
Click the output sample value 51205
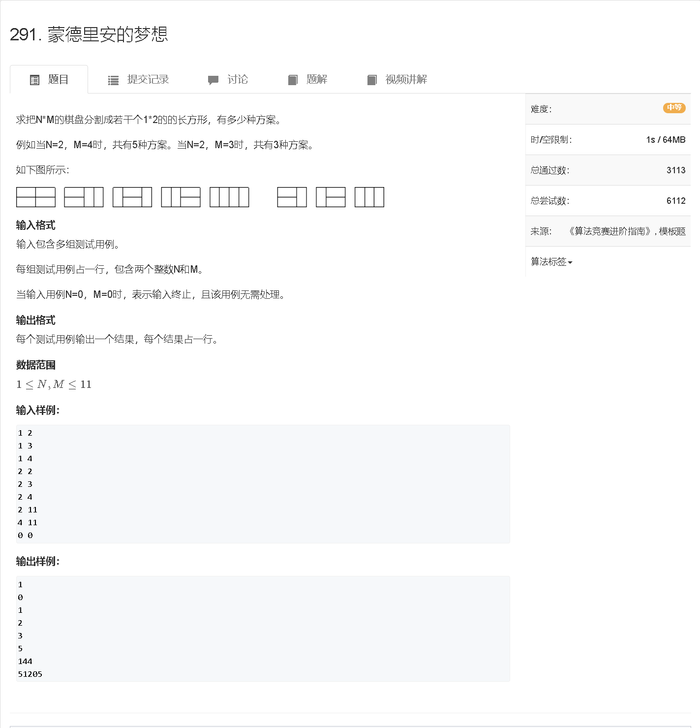pyautogui.click(x=30, y=674)
